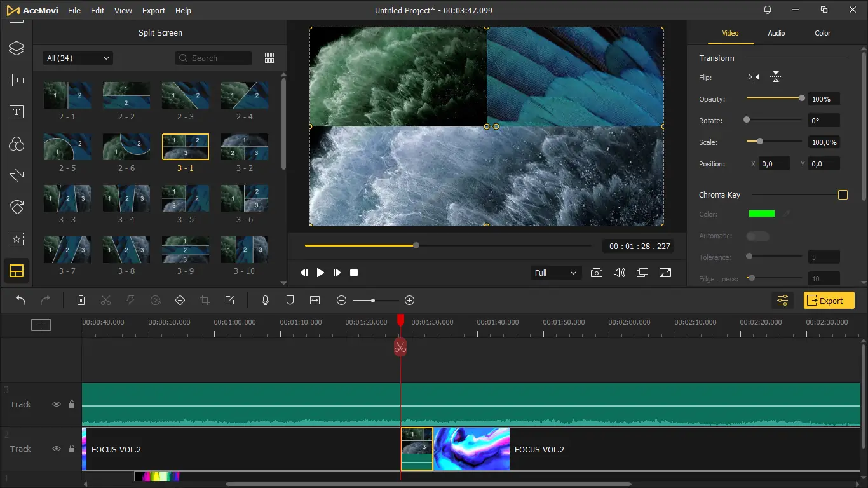Lock Track 2 with padlock icon
The width and height of the screenshot is (868, 488).
click(72, 449)
